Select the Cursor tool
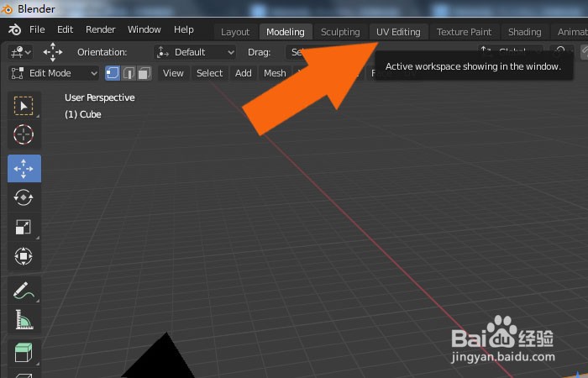Image resolution: width=588 pixels, height=378 pixels. pyautogui.click(x=24, y=134)
